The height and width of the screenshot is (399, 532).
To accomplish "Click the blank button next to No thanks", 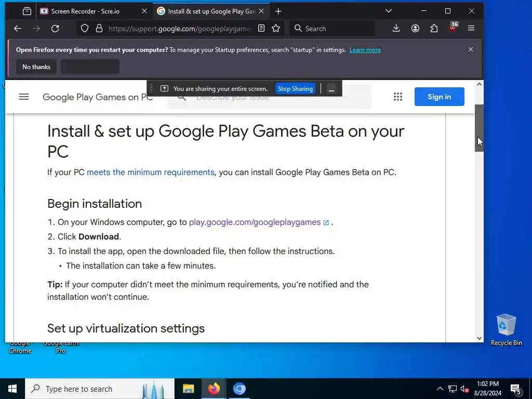I will [90, 67].
